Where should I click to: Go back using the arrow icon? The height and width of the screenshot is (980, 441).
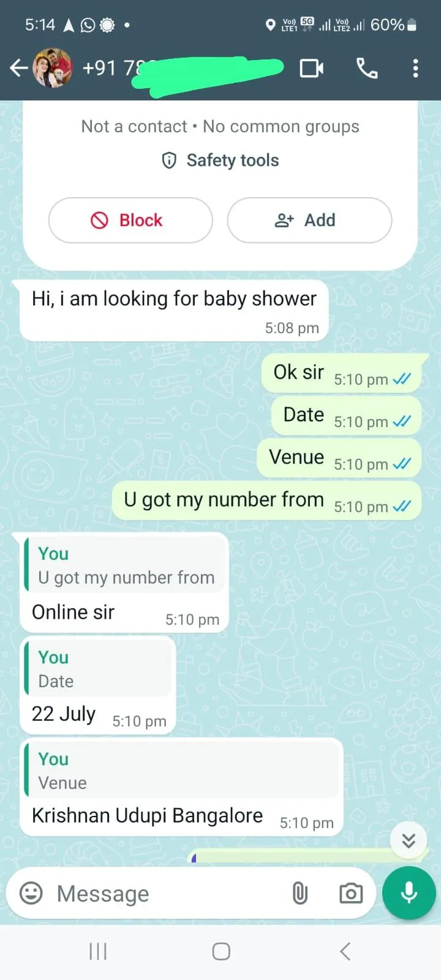click(x=19, y=68)
